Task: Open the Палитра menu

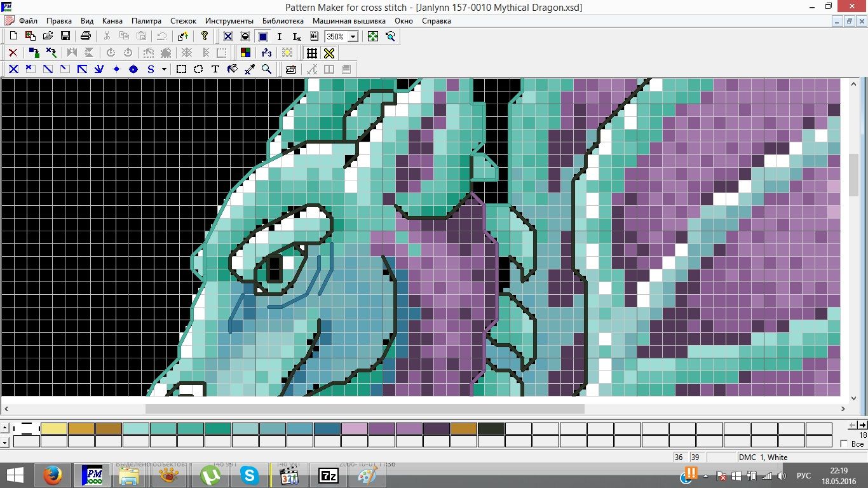Action: (x=146, y=21)
